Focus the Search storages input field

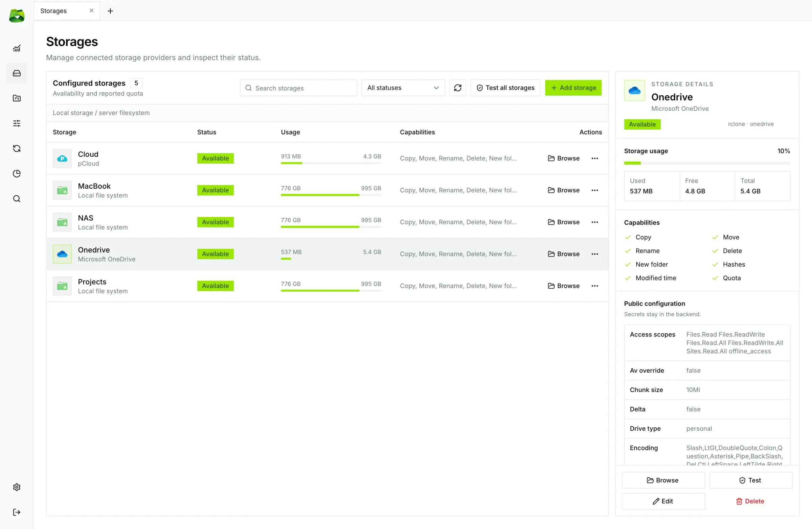(298, 88)
